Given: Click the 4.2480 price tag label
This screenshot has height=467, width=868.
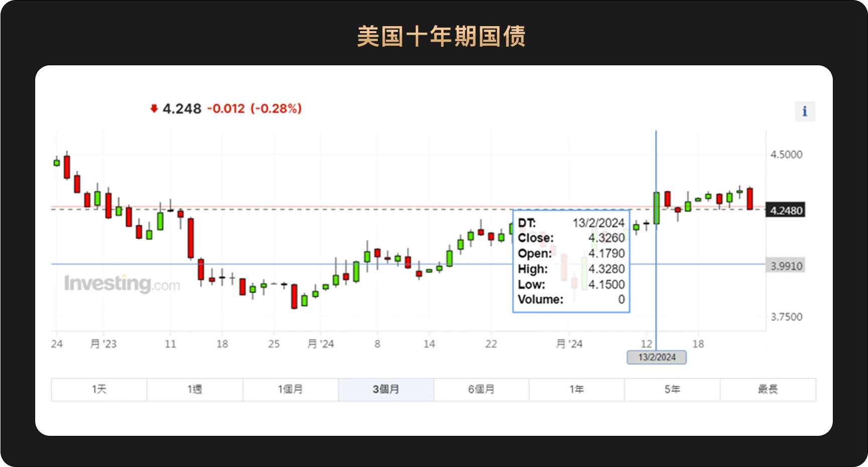Looking at the screenshot, I should pos(786,210).
